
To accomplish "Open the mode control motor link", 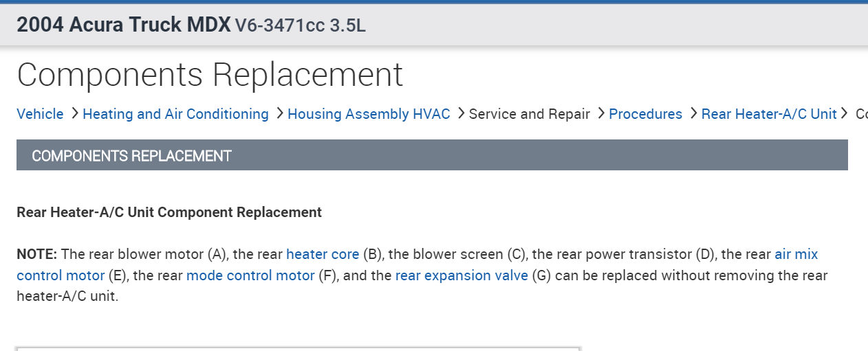I will point(250,276).
